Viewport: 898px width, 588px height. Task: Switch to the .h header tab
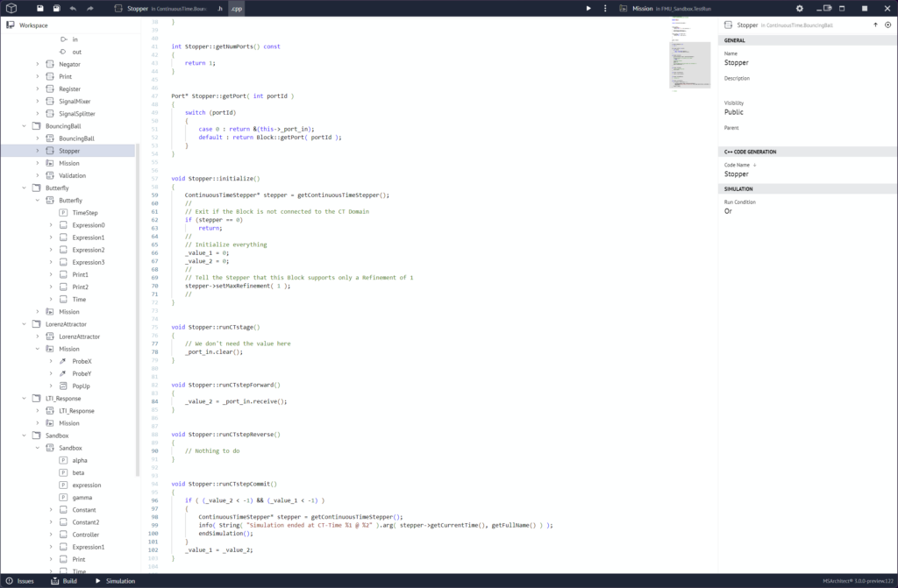pos(220,9)
